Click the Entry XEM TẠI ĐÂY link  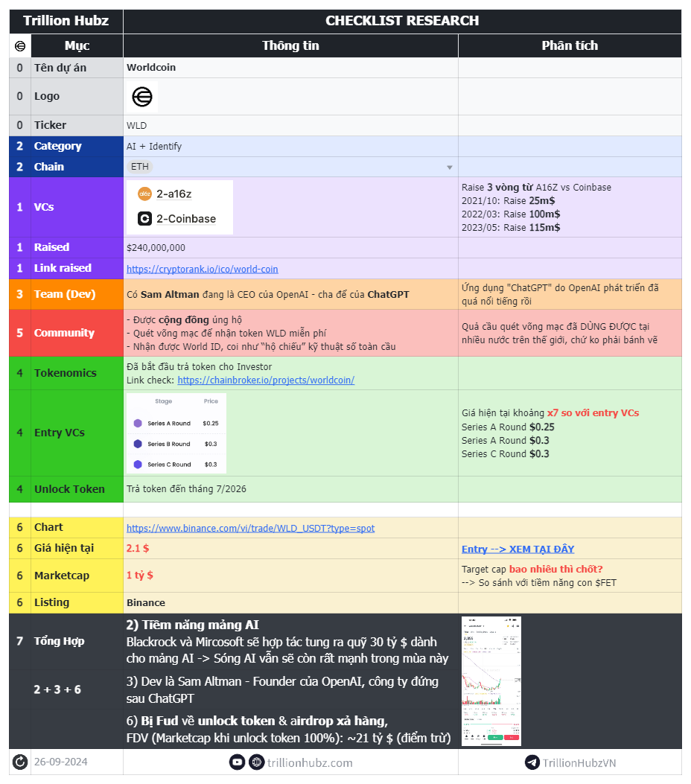coord(518,549)
